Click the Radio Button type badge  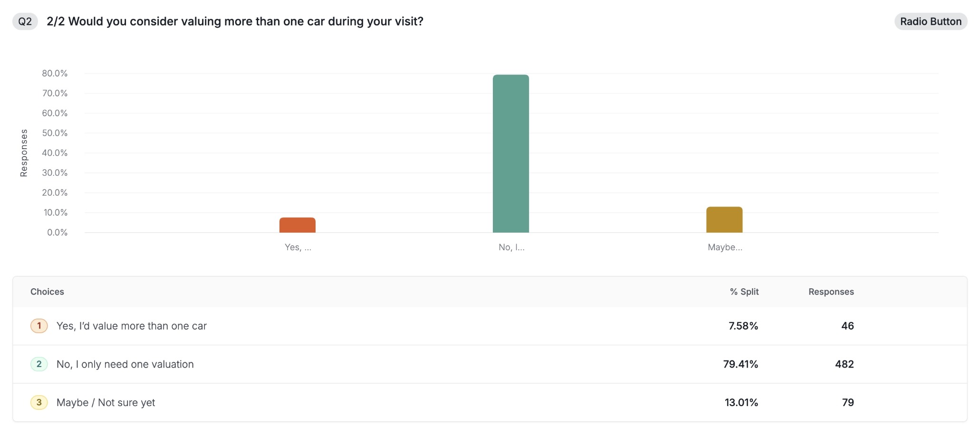pyautogui.click(x=930, y=21)
